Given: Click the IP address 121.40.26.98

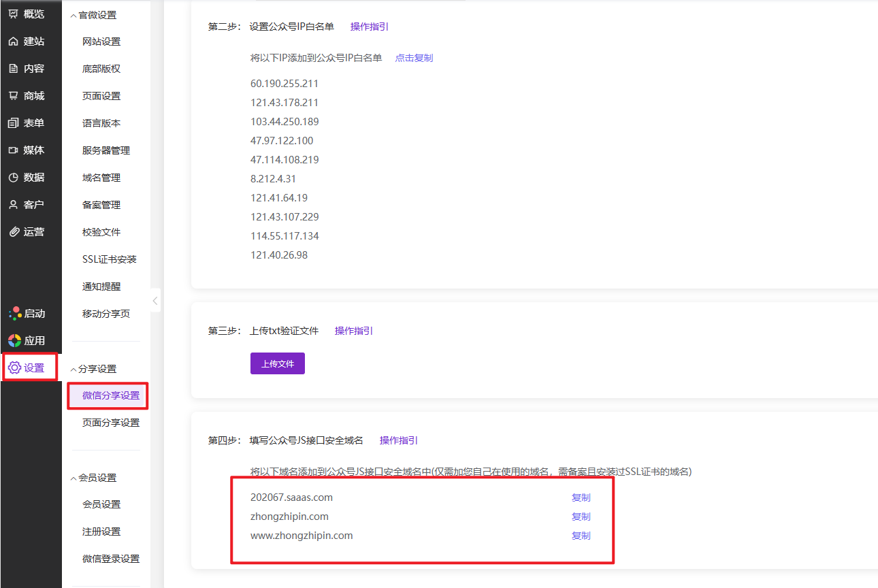Looking at the screenshot, I should (x=279, y=255).
